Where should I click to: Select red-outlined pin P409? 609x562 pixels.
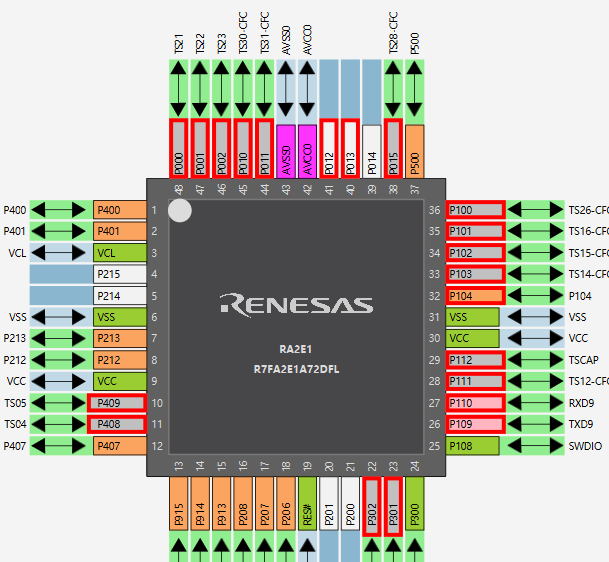pos(117,403)
